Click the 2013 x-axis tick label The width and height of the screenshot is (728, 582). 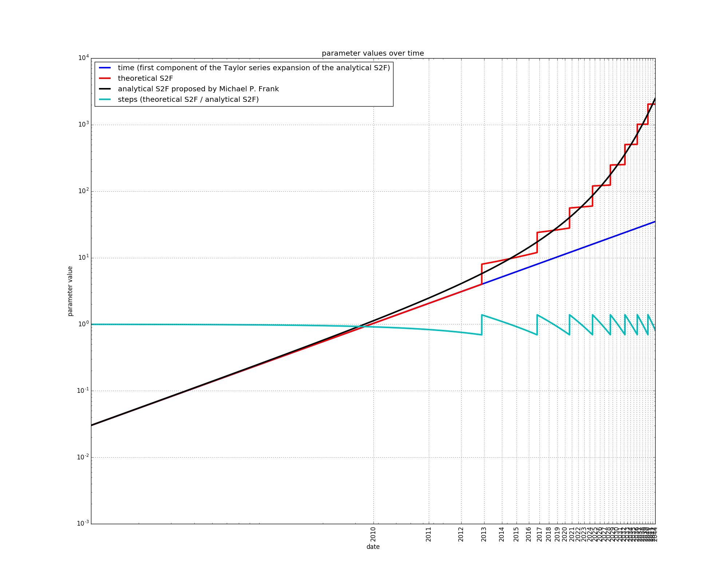[x=484, y=534]
